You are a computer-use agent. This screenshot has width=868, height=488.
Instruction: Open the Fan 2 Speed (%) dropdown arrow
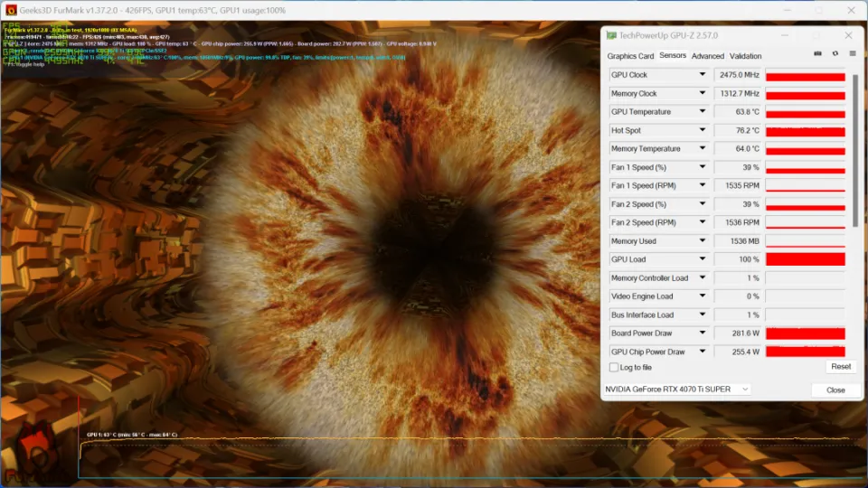(x=702, y=204)
